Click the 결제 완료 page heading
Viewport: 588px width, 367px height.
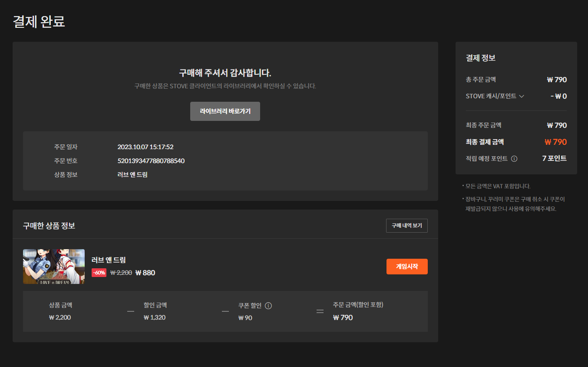pyautogui.click(x=39, y=21)
